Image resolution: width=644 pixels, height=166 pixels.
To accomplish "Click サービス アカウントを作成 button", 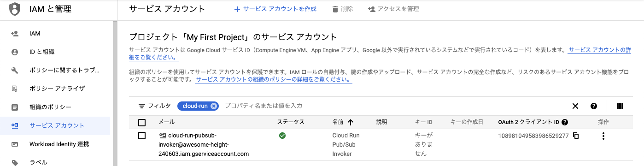I will 275,9.
